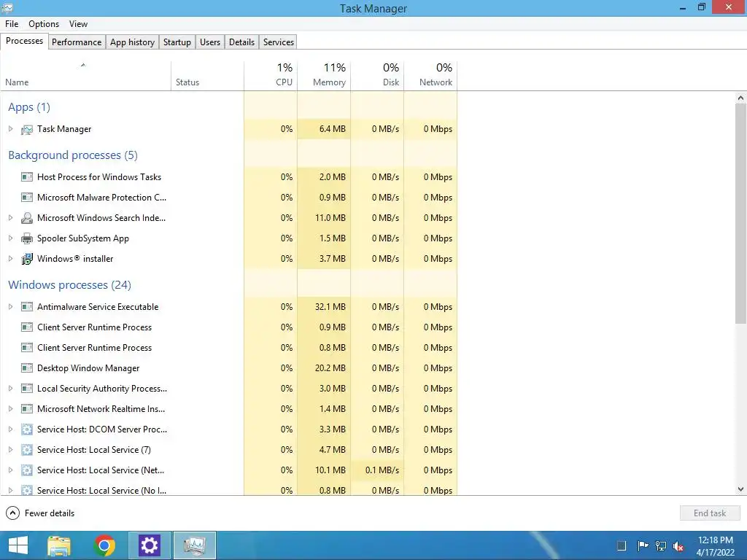Click the scrollbar down arrow
The image size is (747, 560).
tap(740, 489)
